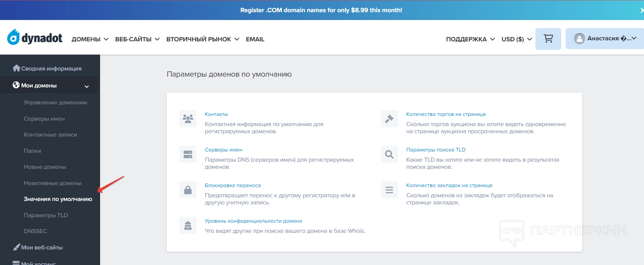Open the ПОДДЕРЖКА support menu
The image size is (644, 265).
[470, 39]
